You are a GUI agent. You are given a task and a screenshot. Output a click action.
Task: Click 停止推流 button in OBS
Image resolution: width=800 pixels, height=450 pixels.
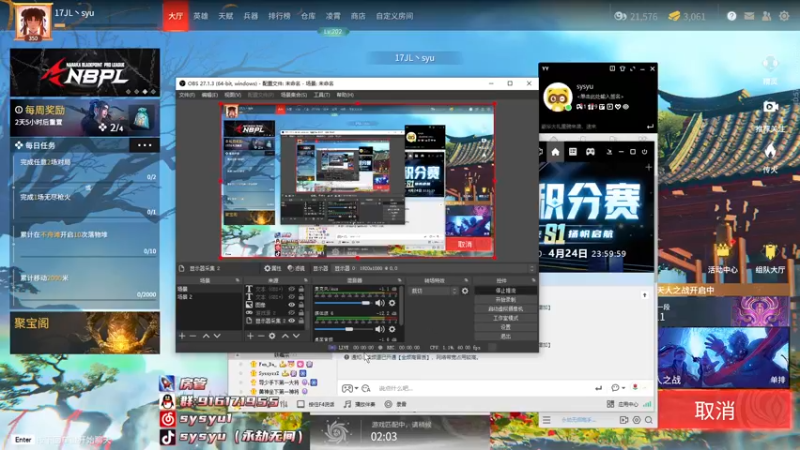click(505, 290)
